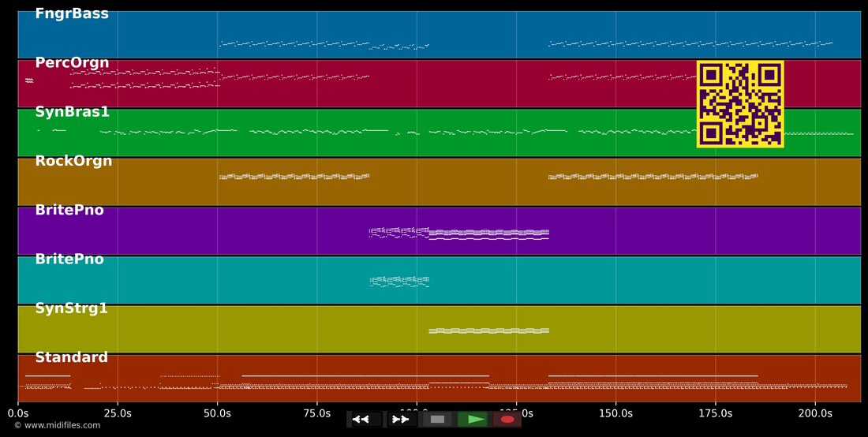Click the yellow QR code
Viewport: 868px width, 437px height.
740,104
